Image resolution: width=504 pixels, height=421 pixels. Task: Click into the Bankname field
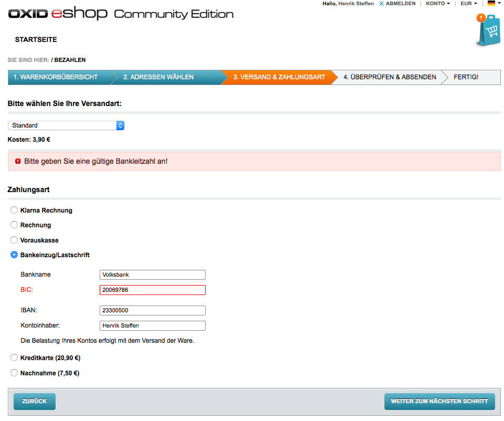click(152, 275)
